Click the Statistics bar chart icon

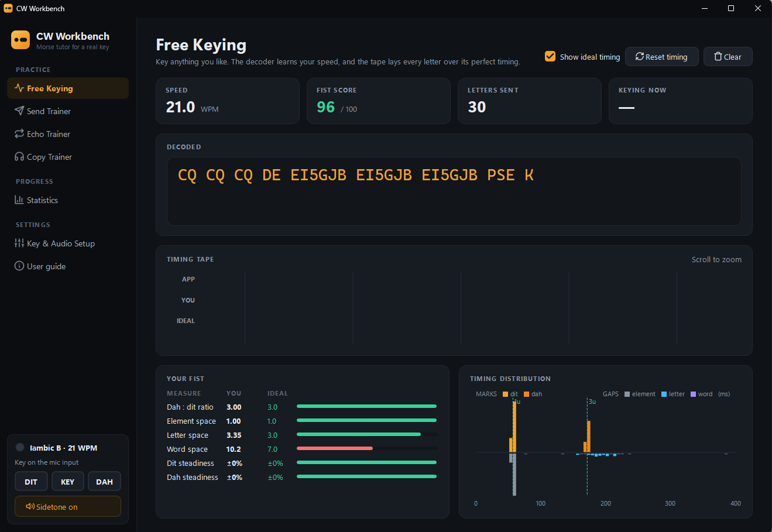coord(19,200)
